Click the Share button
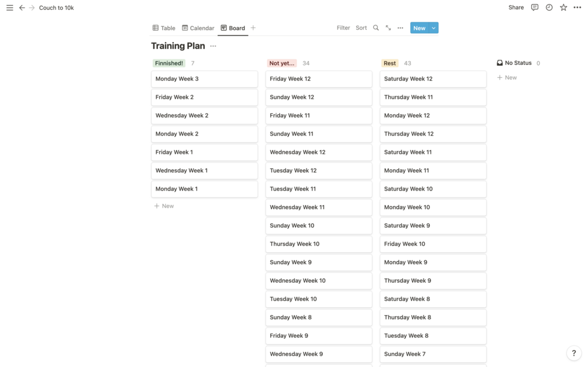The image size is (588, 367). tap(516, 8)
